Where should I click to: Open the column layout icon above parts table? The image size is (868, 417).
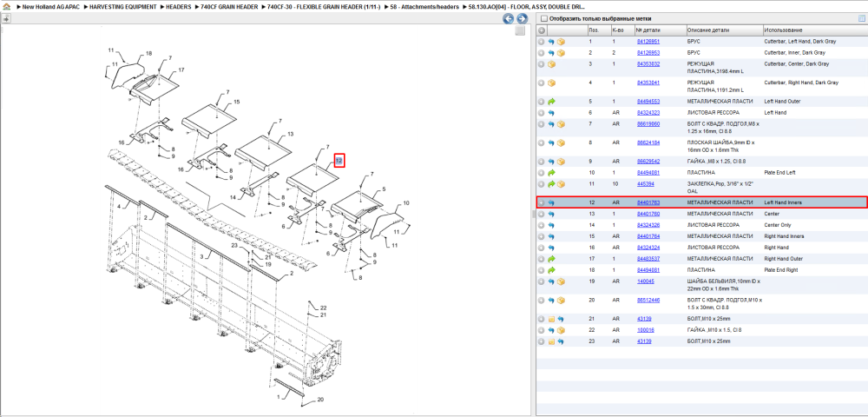(861, 18)
